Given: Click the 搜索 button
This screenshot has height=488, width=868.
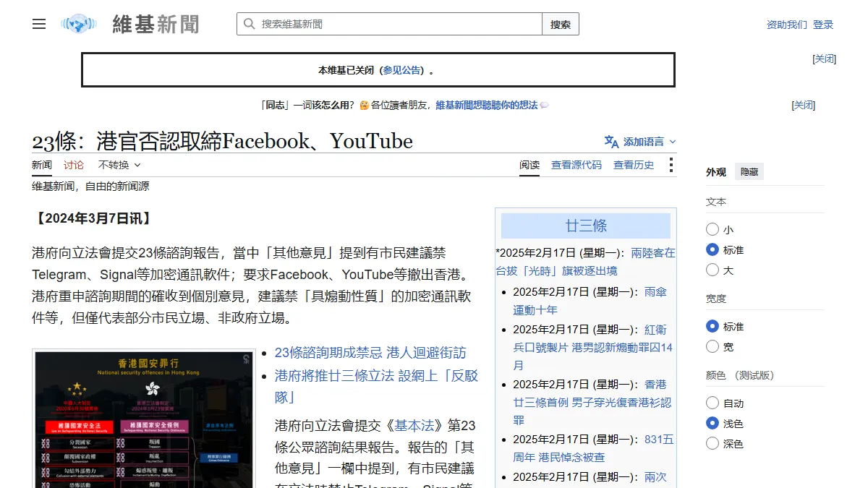Looking at the screenshot, I should pos(561,24).
